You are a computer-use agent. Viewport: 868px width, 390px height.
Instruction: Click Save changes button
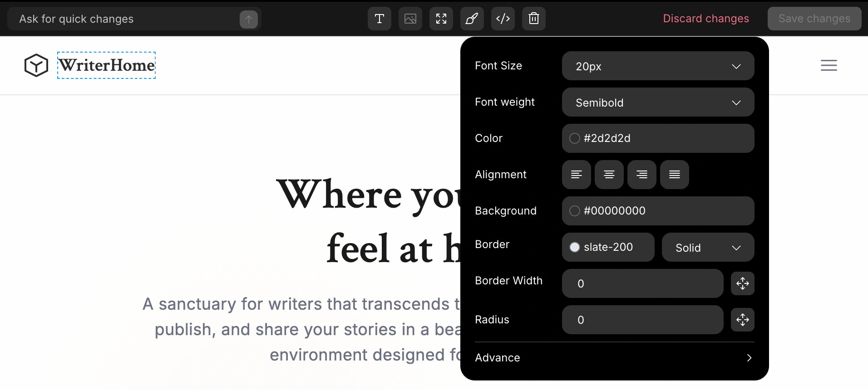pyautogui.click(x=814, y=19)
